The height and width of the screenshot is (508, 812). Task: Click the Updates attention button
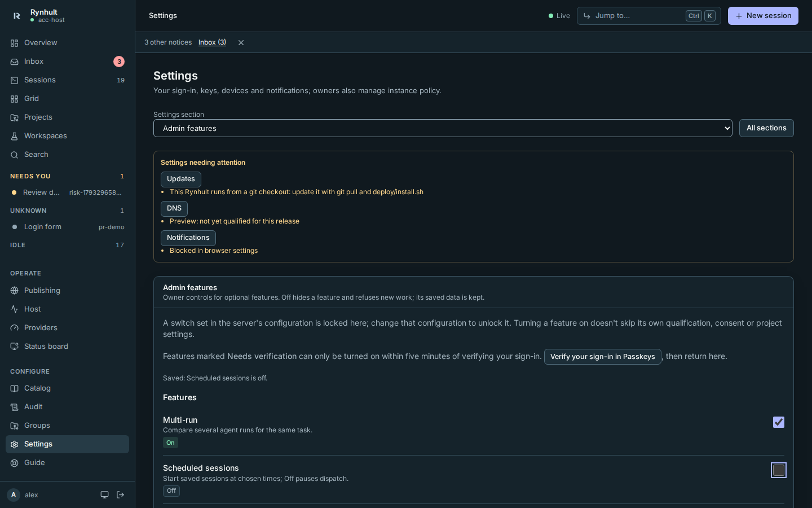pyautogui.click(x=181, y=179)
